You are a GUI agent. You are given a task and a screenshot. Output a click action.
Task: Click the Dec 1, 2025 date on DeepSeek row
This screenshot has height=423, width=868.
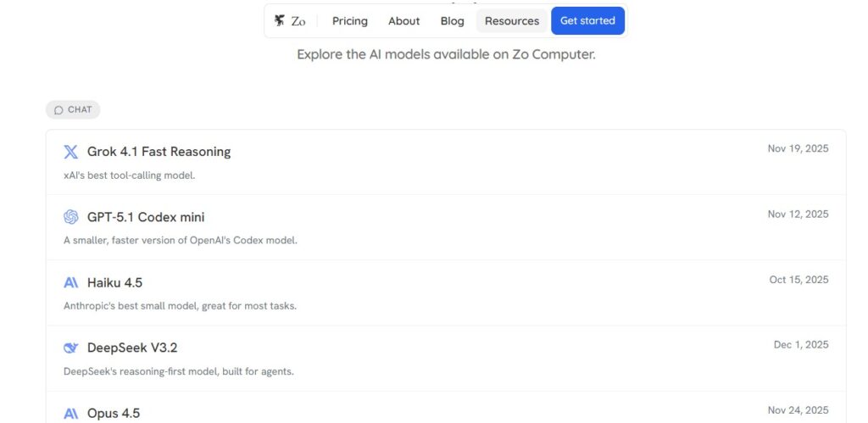[801, 345]
